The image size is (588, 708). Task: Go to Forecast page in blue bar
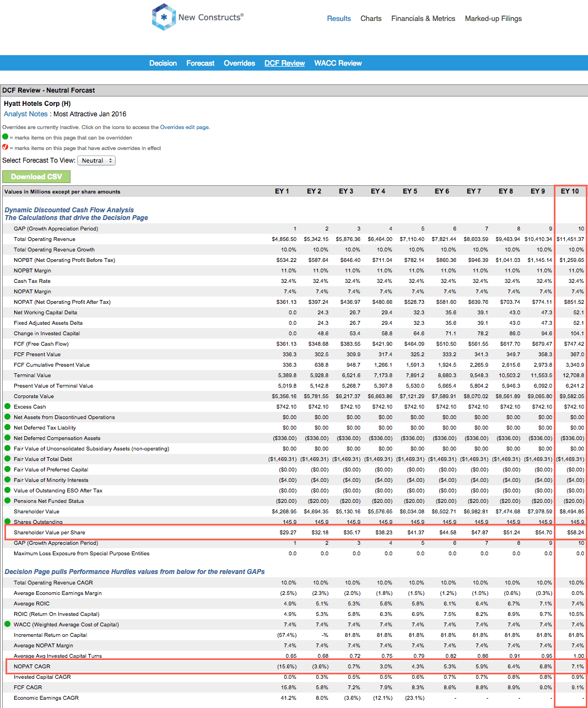click(200, 63)
